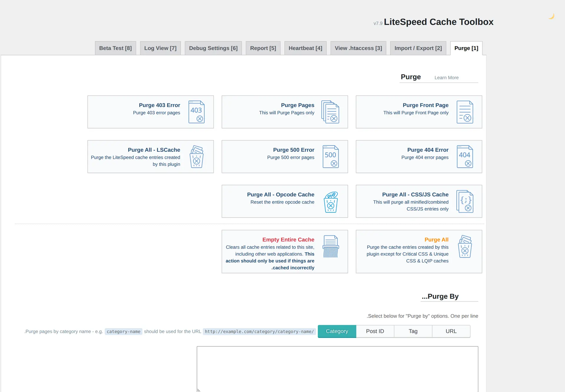This screenshot has width=565, height=392.
Task: Select the Post ID purge-by option
Action: (x=375, y=331)
